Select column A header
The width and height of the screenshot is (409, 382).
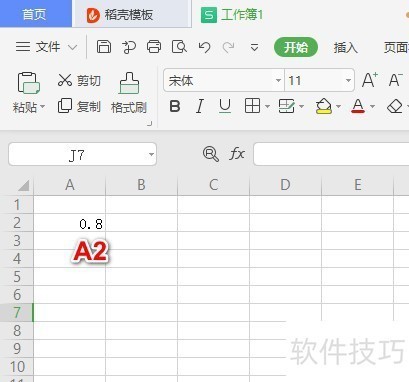70,185
